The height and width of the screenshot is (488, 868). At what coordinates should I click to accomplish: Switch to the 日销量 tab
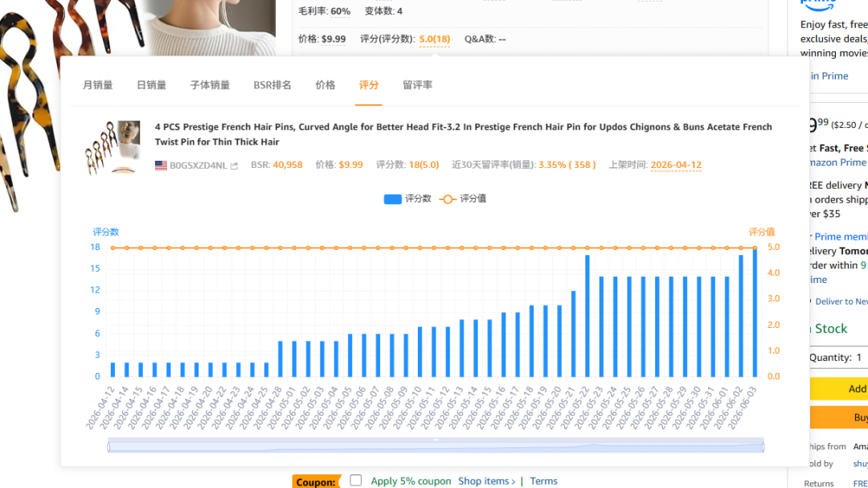(x=151, y=84)
